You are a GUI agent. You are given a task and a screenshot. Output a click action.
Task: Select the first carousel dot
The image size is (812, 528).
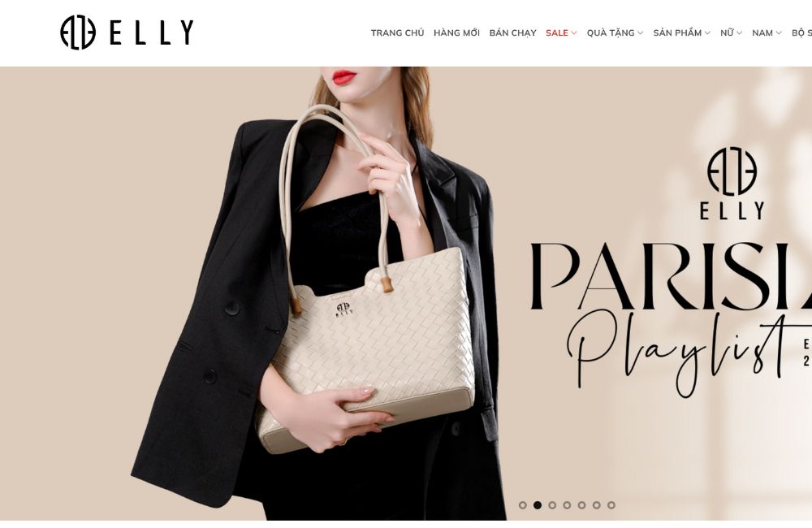pyautogui.click(x=522, y=505)
